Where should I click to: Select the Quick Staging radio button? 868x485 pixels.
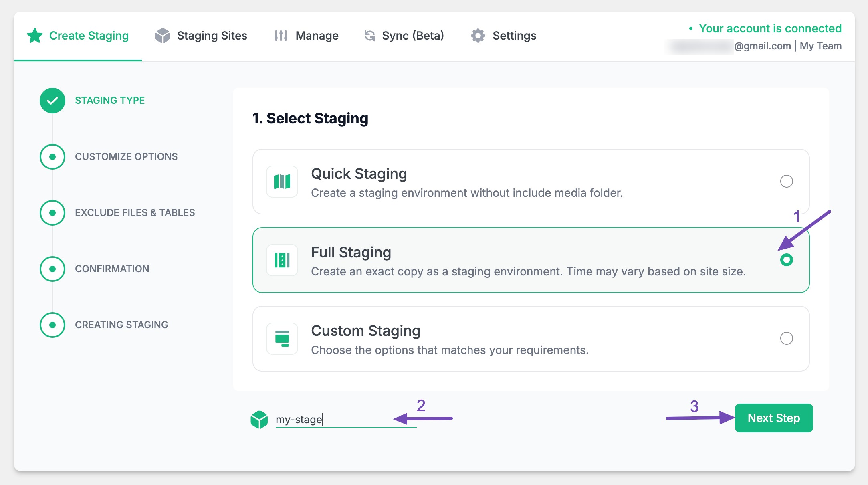pyautogui.click(x=786, y=181)
